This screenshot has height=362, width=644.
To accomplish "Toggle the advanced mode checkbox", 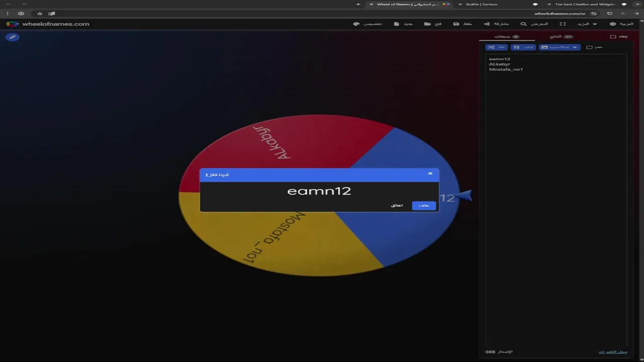I will tap(589, 47).
